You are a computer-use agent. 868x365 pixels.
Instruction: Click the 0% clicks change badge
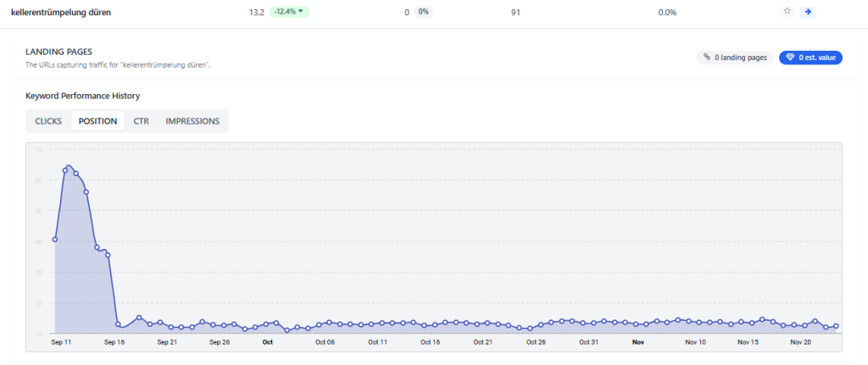pos(424,13)
